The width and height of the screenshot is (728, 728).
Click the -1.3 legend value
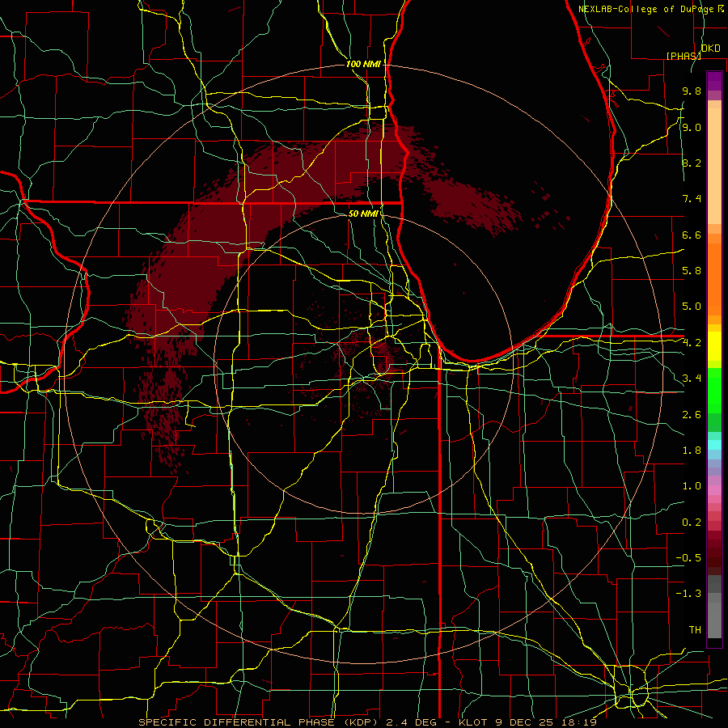688,594
